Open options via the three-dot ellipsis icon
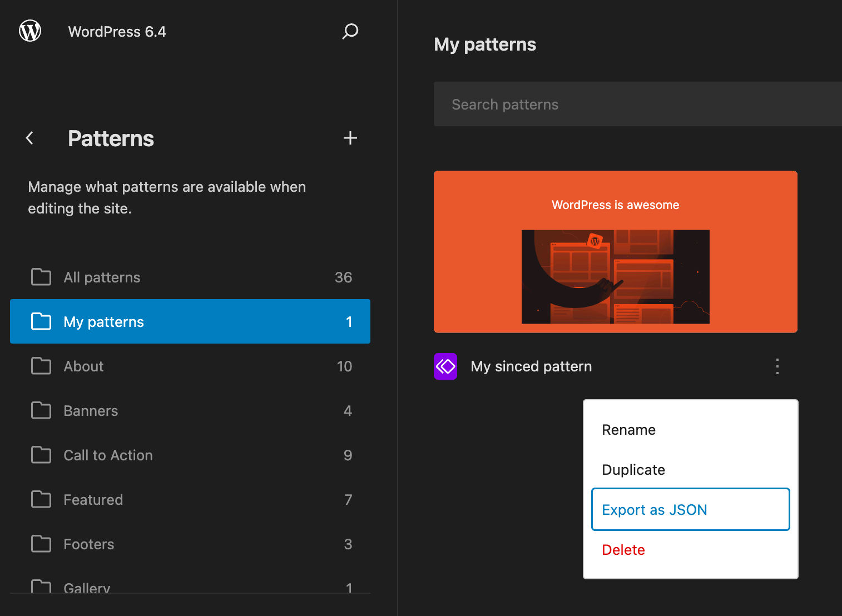Image resolution: width=842 pixels, height=616 pixels. (x=776, y=366)
